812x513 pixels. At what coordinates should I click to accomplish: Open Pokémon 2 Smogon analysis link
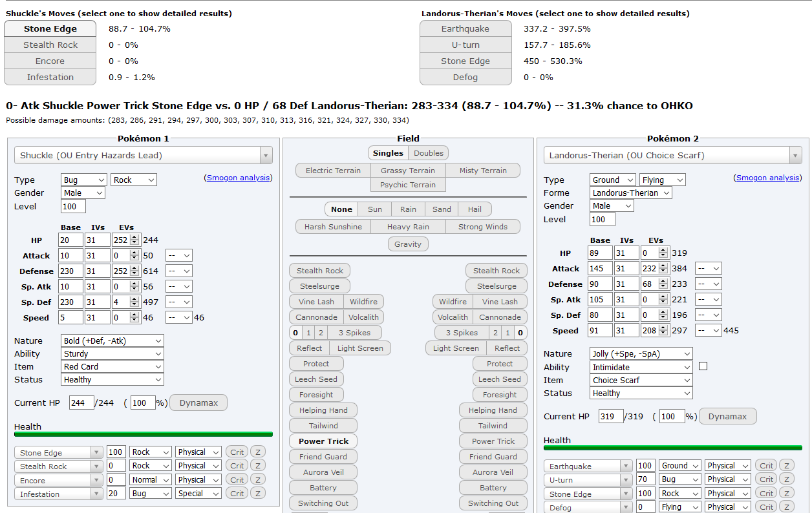click(768, 178)
